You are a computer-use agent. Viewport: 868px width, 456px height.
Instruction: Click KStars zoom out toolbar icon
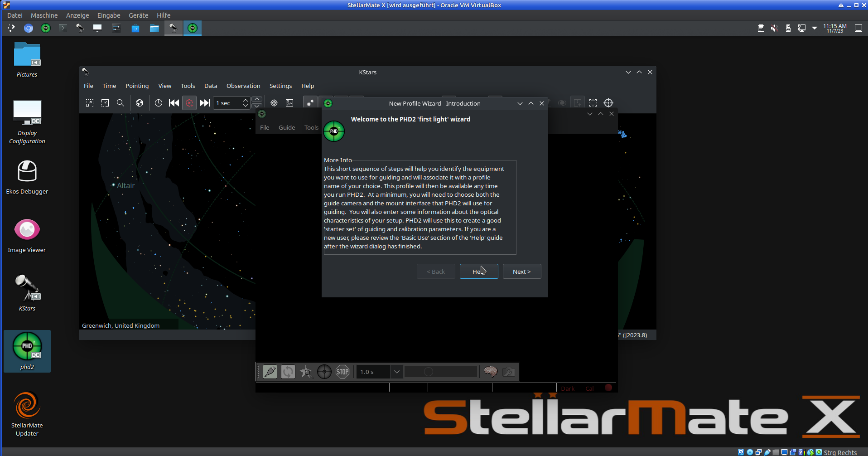coord(105,103)
